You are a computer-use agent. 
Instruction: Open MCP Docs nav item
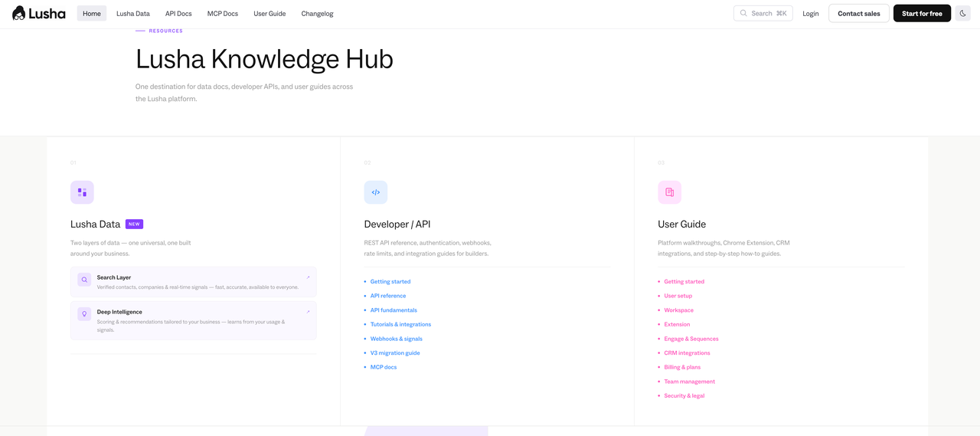pyautogui.click(x=223, y=13)
